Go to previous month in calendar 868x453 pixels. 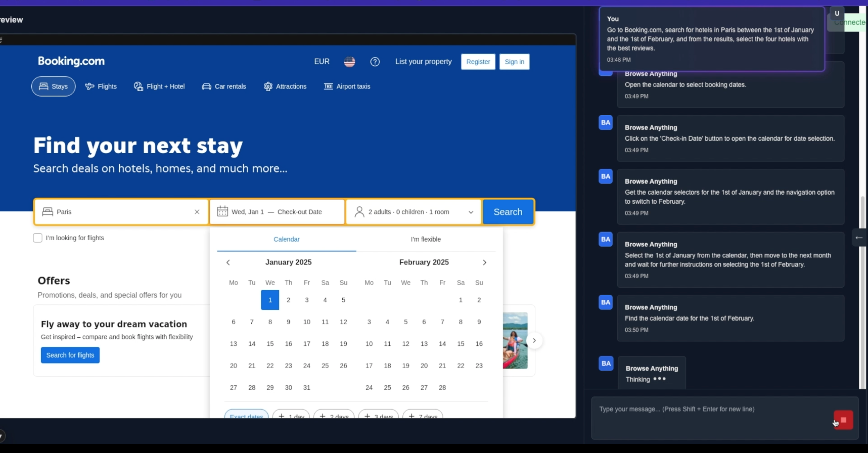pyautogui.click(x=228, y=262)
